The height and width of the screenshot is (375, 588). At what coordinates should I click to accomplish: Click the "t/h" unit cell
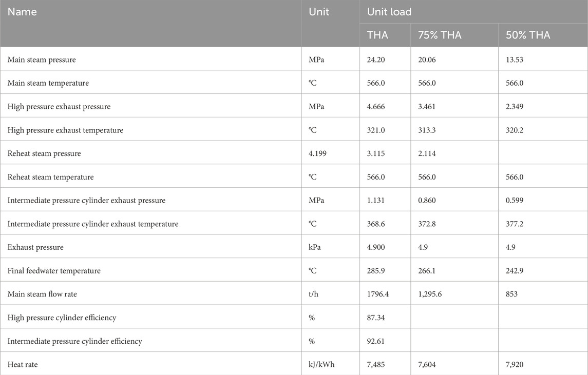314,294
